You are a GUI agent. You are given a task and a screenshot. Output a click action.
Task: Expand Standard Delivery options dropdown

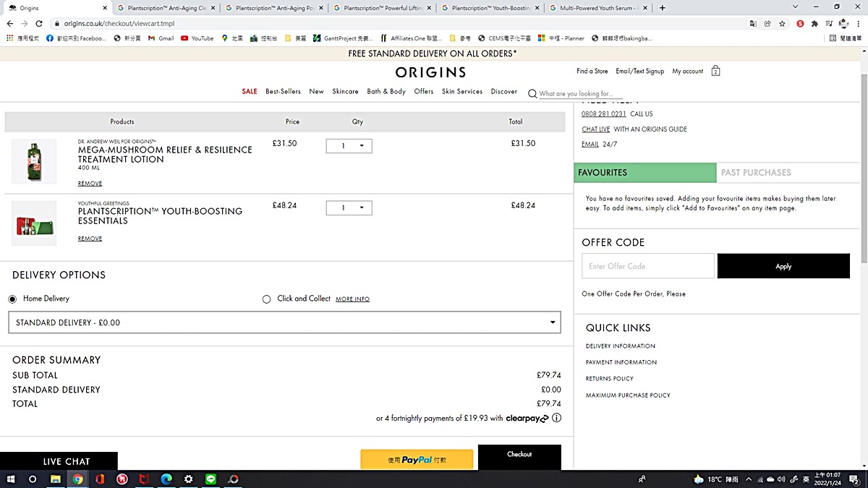coord(284,322)
